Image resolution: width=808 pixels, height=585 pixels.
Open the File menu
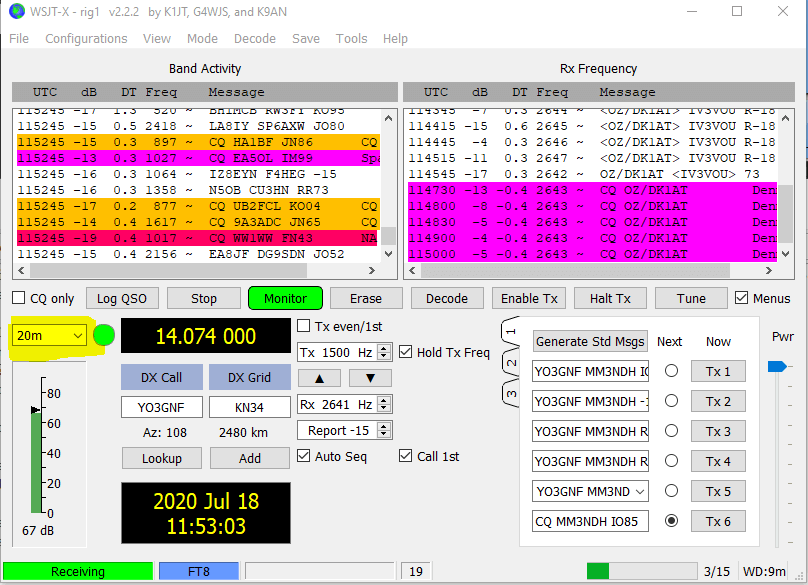click(19, 39)
